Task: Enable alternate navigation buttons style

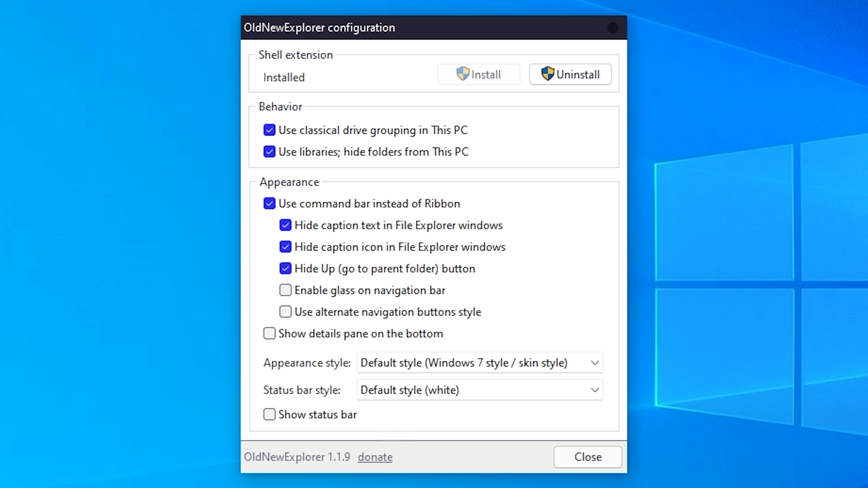Action: [x=285, y=312]
